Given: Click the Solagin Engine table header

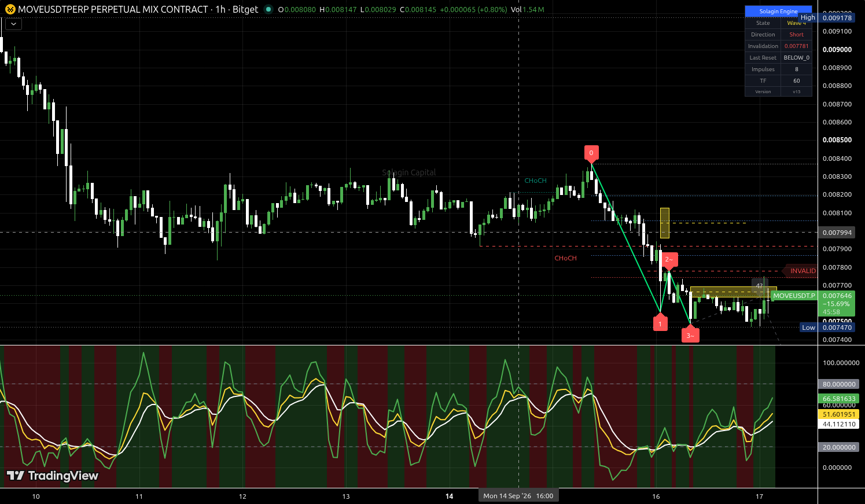Looking at the screenshot, I should pyautogui.click(x=778, y=11).
